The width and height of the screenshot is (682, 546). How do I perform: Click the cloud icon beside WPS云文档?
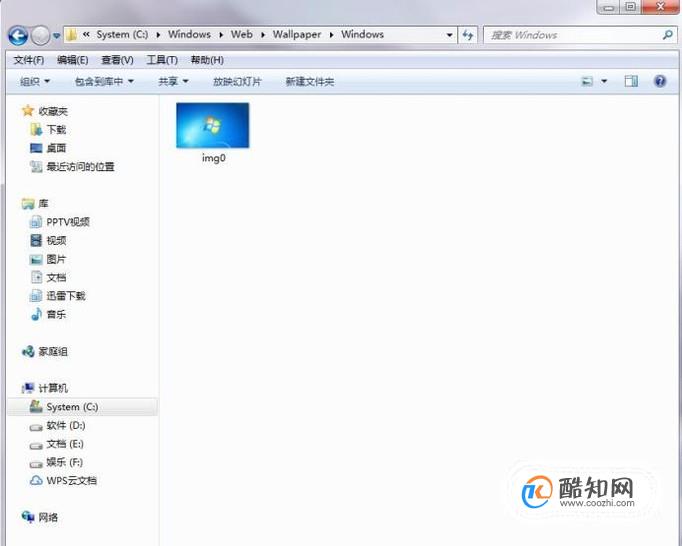36,481
